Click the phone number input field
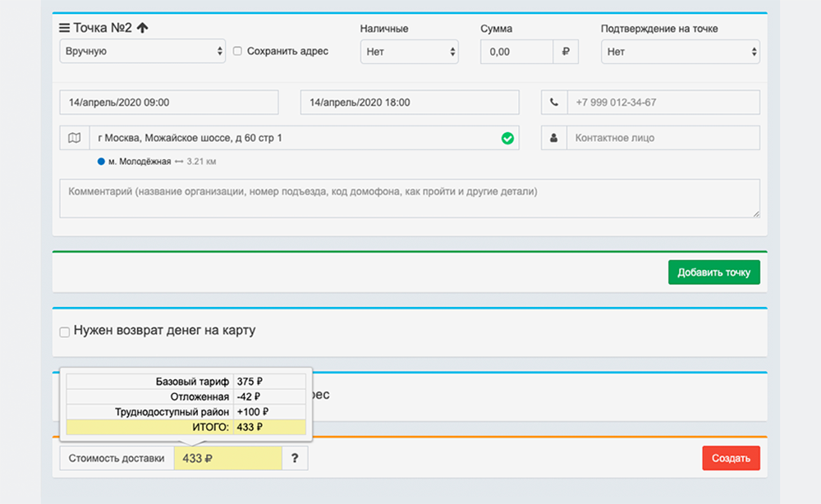 (x=663, y=103)
